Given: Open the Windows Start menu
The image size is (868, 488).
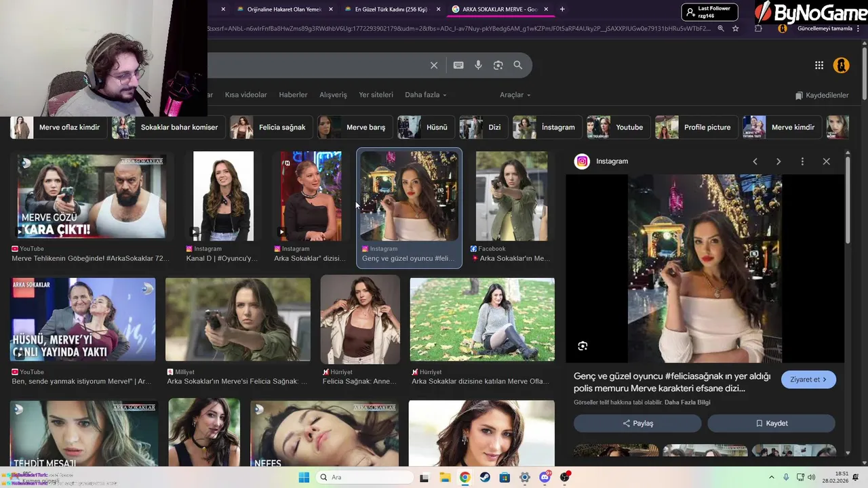Looking at the screenshot, I should (304, 477).
